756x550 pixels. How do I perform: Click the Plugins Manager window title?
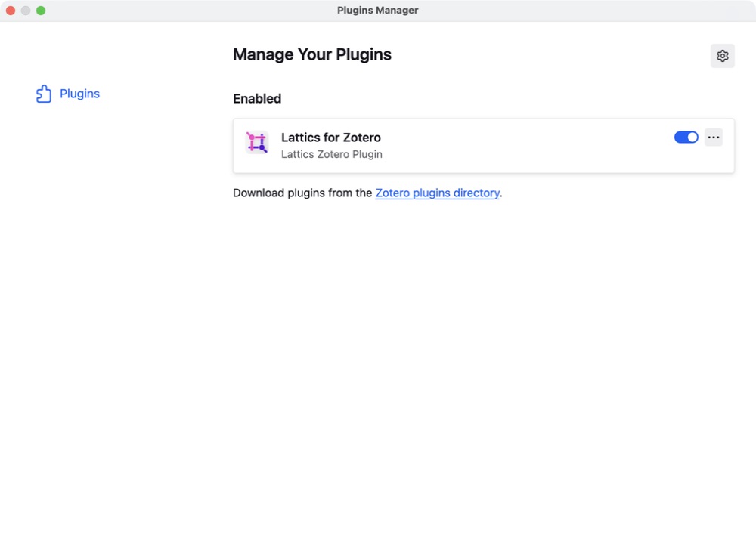(377, 10)
